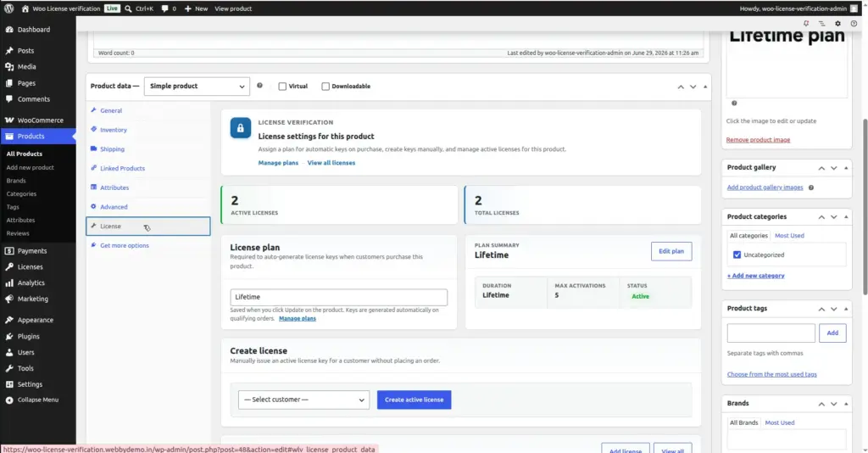Open comments bubble icon in admin bar
The height and width of the screenshot is (453, 868).
pyautogui.click(x=164, y=8)
